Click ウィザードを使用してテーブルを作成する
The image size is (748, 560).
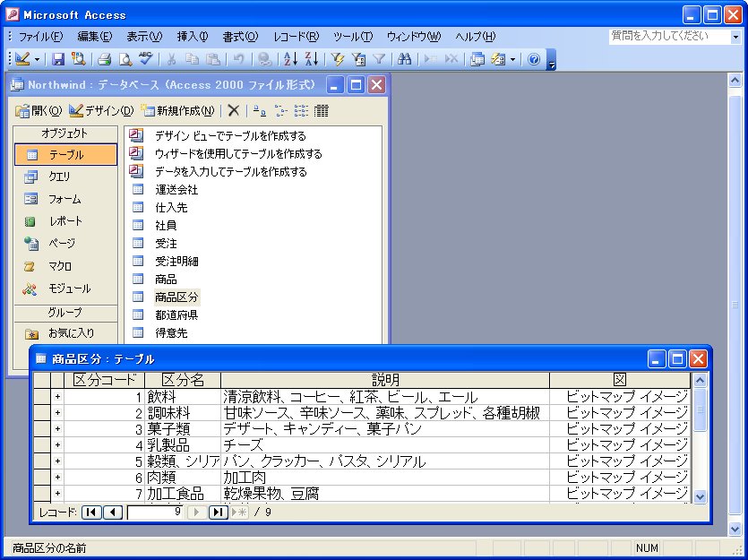(238, 153)
